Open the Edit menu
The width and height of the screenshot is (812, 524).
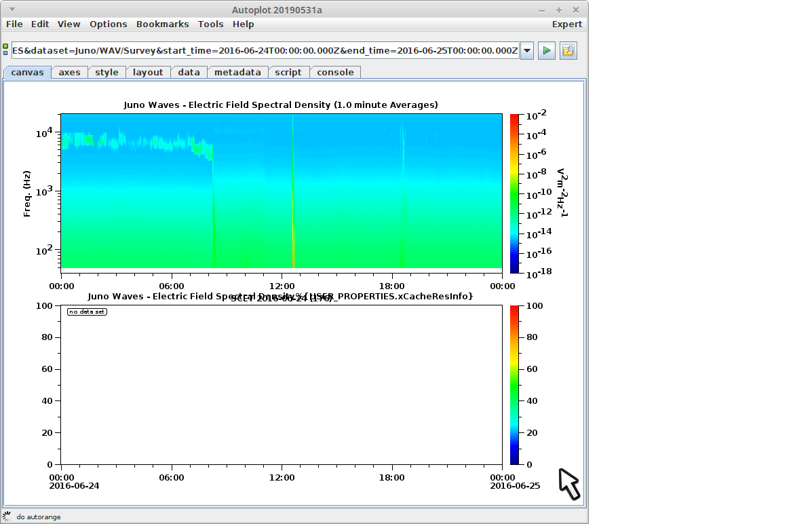[x=40, y=24]
